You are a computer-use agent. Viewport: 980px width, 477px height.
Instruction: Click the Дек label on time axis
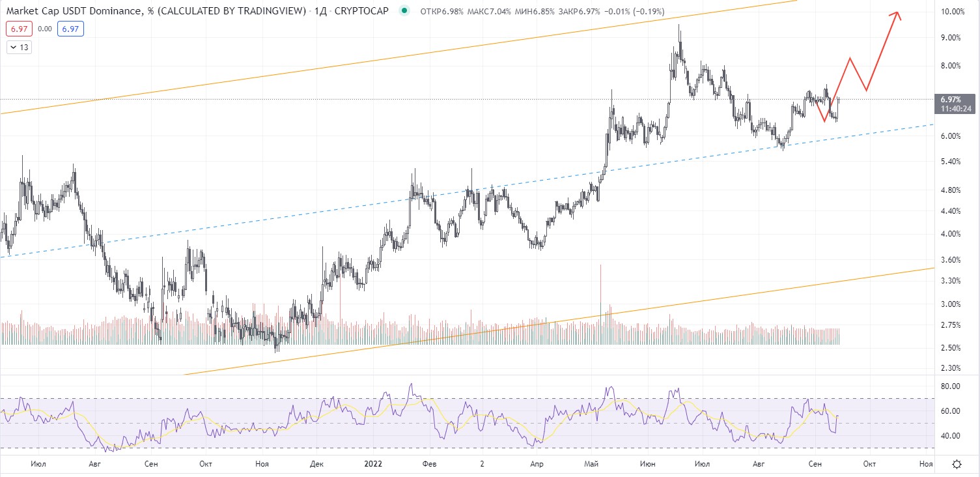pyautogui.click(x=317, y=464)
